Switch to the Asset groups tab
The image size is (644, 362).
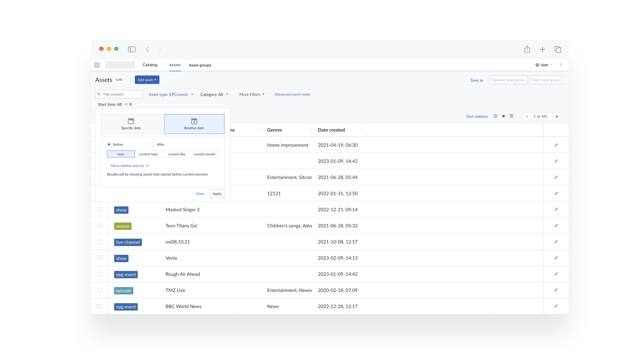coord(200,65)
